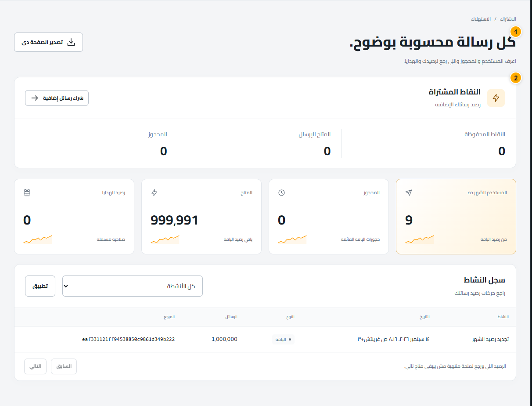Click the lightning icon beside النقاط المشتراة

[496, 98]
